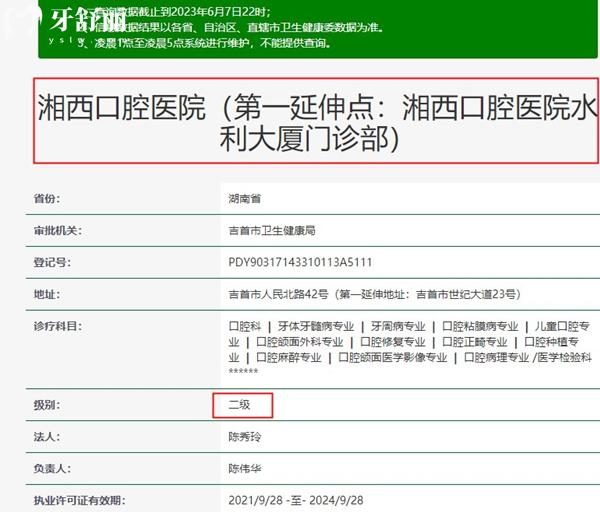Click registration number PDY90317143310113A5111
The image size is (600, 512).
pyautogui.click(x=300, y=263)
